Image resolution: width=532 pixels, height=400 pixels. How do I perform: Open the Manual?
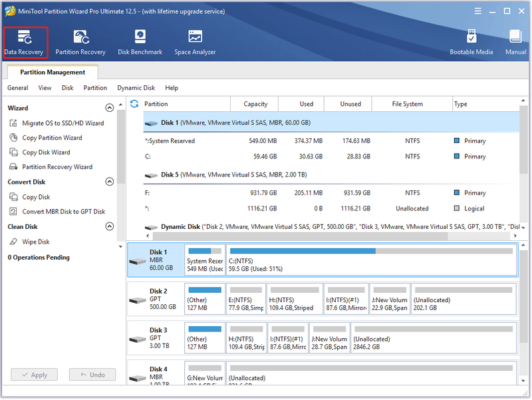516,43
